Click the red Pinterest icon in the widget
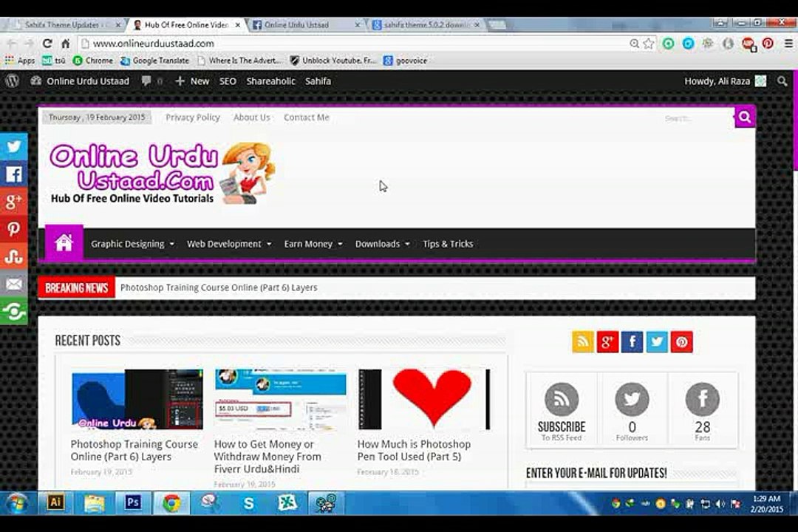 click(682, 342)
